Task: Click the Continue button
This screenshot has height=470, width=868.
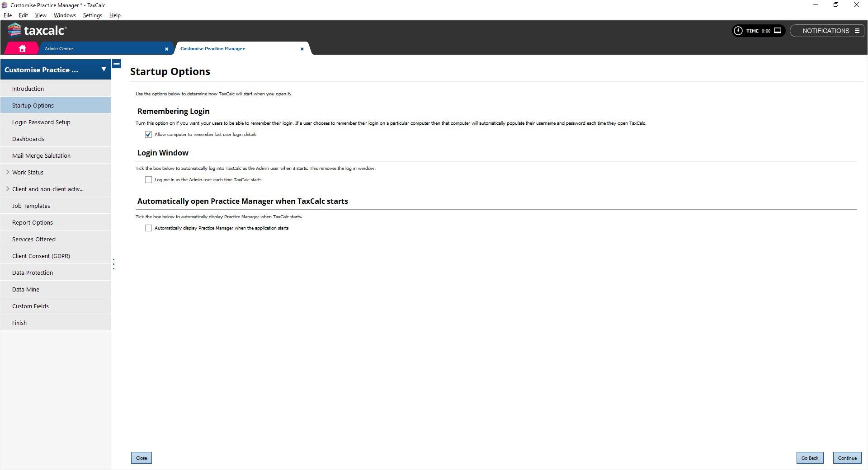Action: click(847, 458)
